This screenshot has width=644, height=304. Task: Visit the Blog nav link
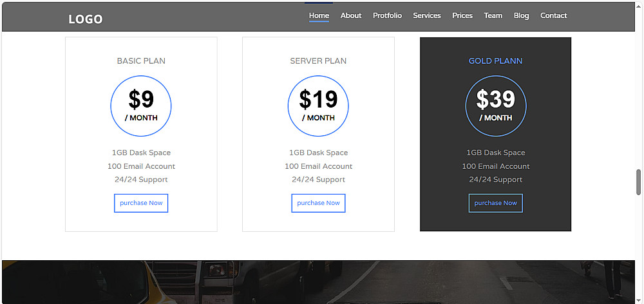tap(522, 15)
